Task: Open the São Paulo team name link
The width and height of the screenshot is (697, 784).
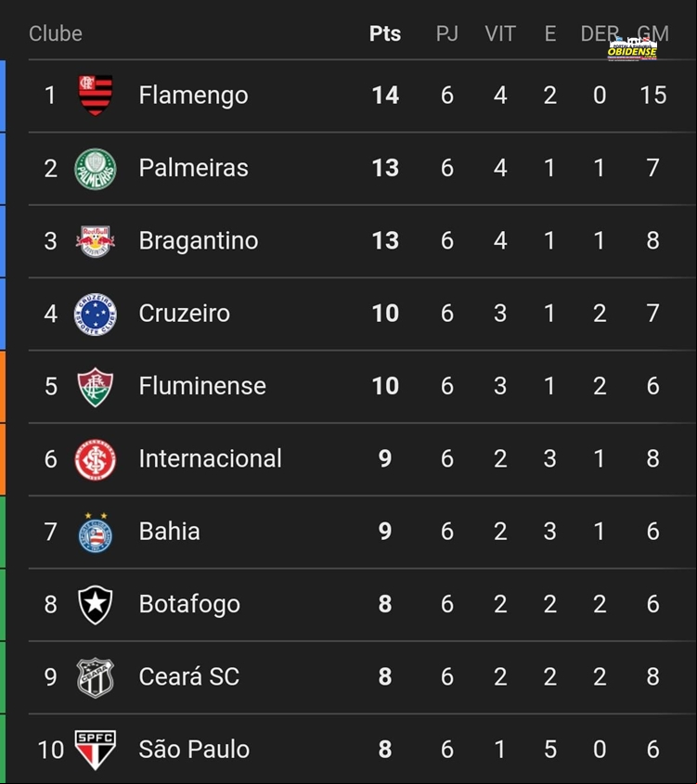Action: (x=194, y=749)
